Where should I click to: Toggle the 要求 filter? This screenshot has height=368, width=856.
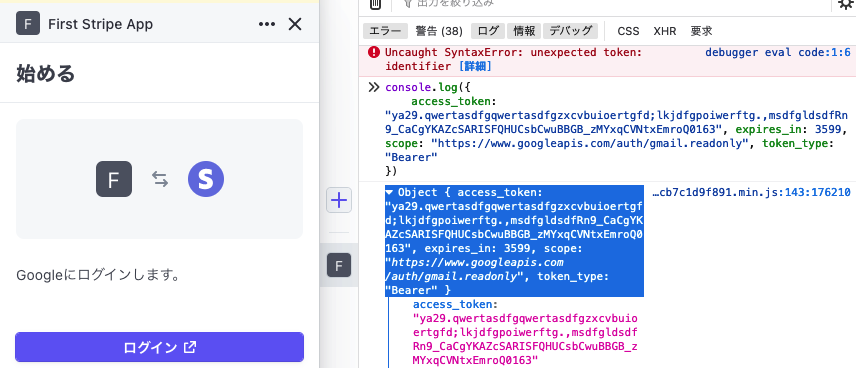(702, 31)
